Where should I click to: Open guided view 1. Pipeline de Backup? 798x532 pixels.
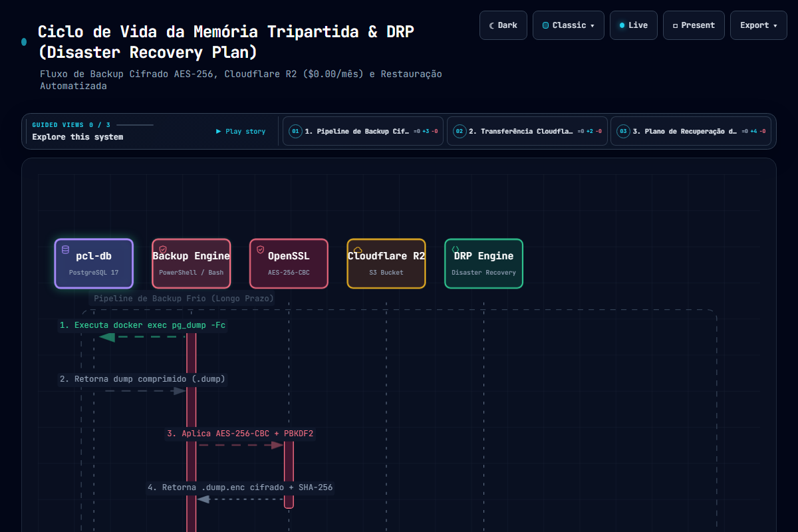click(363, 131)
